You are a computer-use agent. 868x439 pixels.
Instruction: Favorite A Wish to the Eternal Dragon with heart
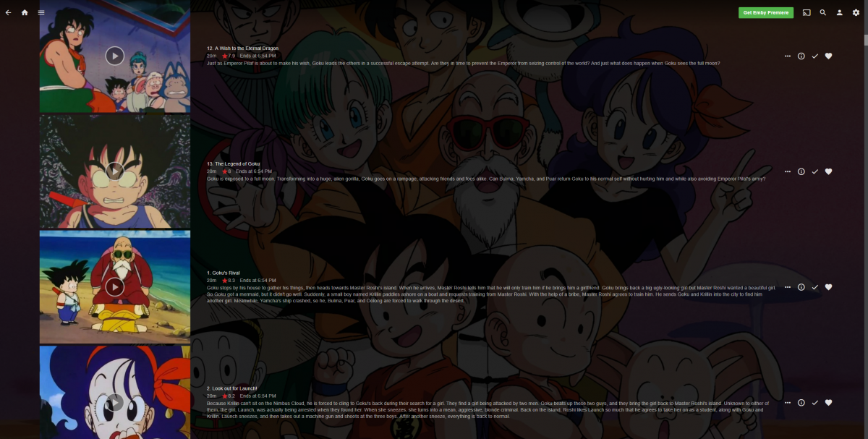coord(829,56)
